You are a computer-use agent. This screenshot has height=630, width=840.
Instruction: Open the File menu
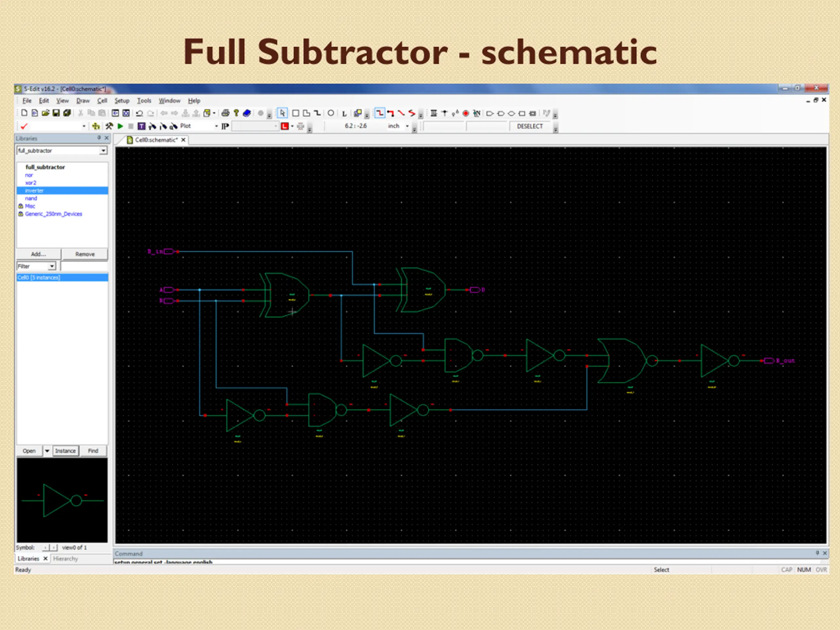(27, 101)
